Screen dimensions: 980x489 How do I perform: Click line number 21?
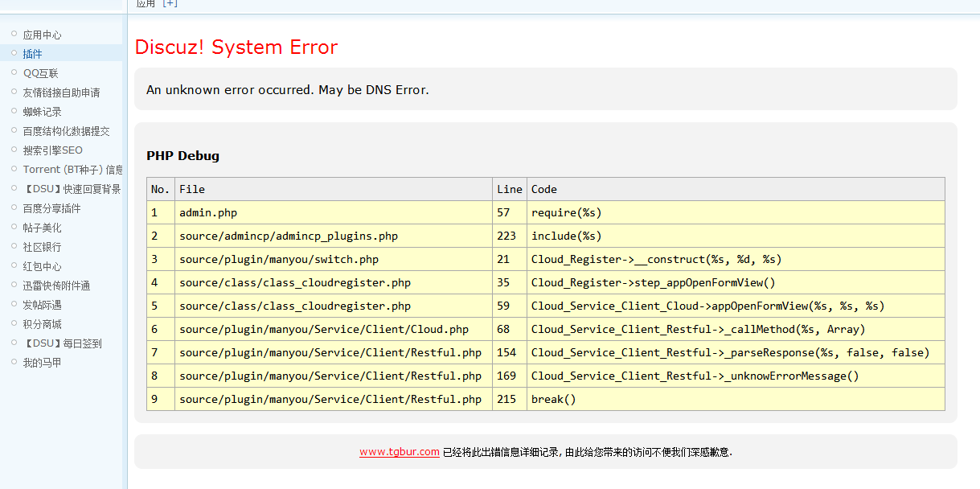click(x=510, y=259)
